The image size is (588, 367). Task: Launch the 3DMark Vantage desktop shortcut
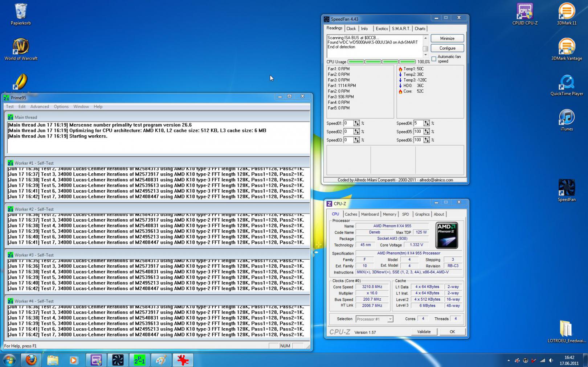tap(567, 49)
